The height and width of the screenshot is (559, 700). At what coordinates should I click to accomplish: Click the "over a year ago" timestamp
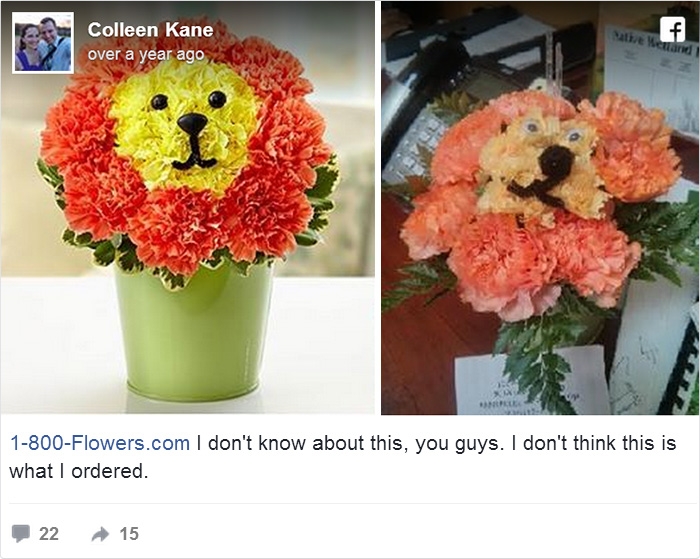click(x=145, y=54)
